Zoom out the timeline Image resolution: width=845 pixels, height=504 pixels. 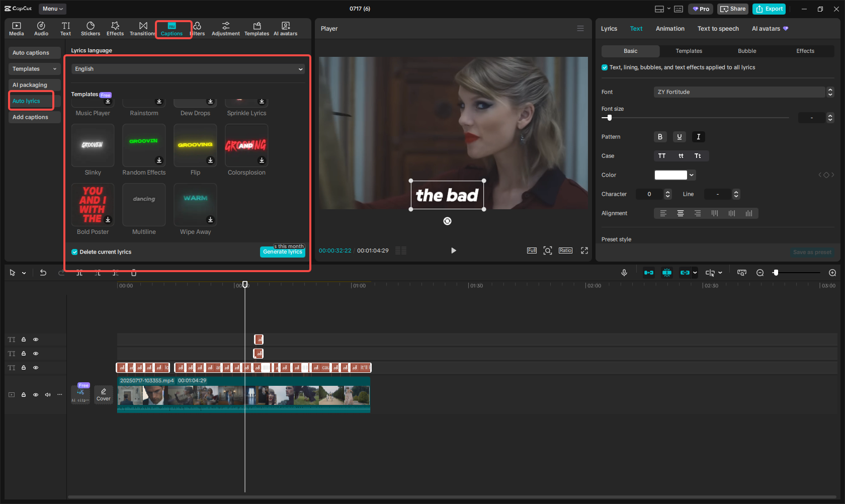tap(760, 273)
